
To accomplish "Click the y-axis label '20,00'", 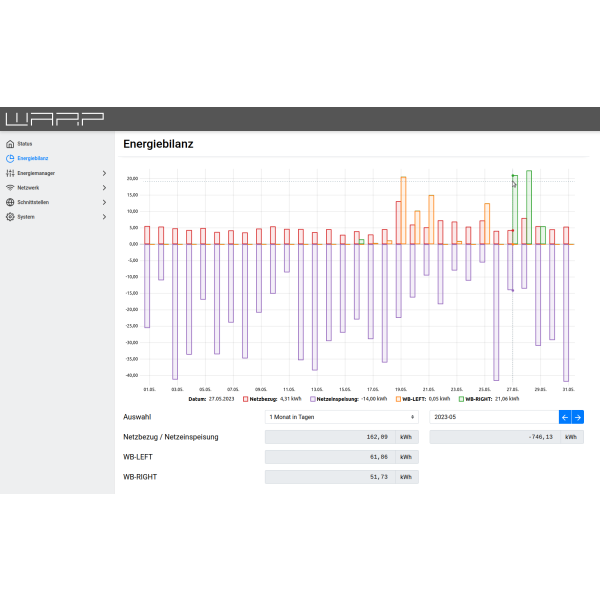I will click(132, 179).
